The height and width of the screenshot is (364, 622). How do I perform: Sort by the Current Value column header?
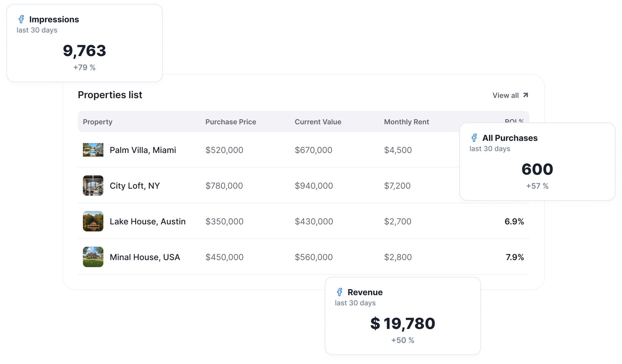(x=318, y=122)
